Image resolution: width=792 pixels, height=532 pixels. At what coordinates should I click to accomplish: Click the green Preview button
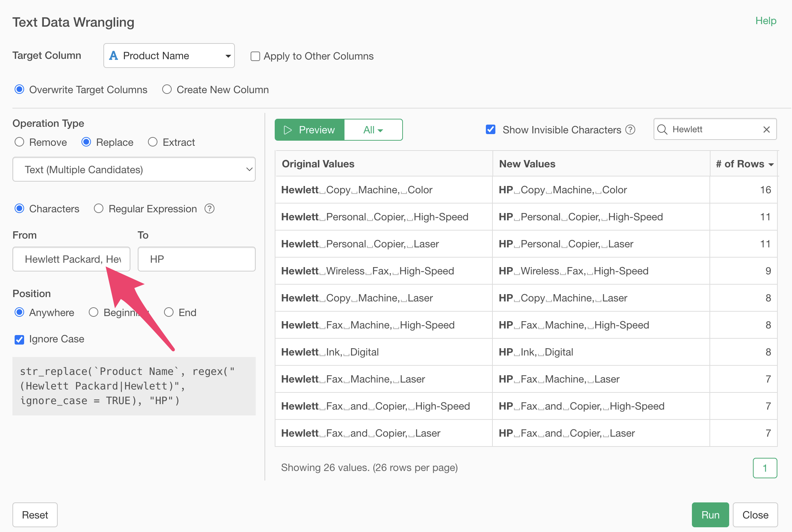click(x=310, y=130)
